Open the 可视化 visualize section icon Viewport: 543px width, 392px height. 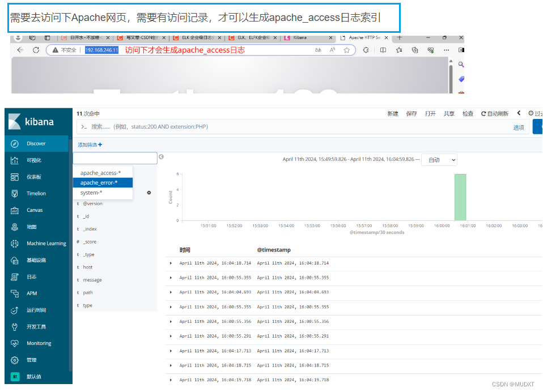(x=15, y=160)
